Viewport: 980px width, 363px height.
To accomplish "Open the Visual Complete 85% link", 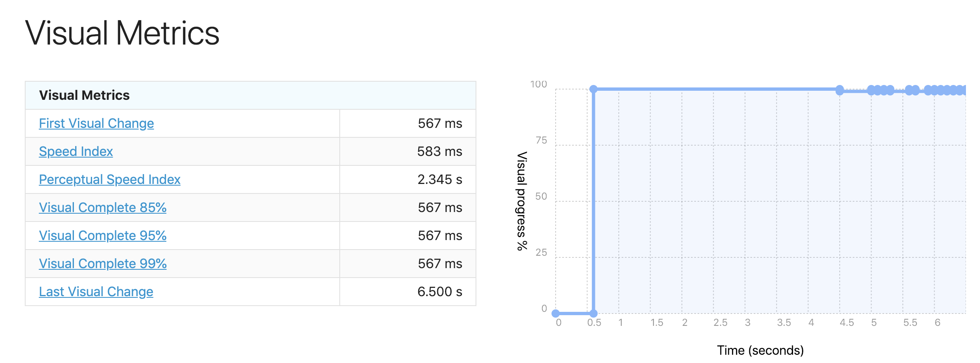I will click(x=102, y=207).
